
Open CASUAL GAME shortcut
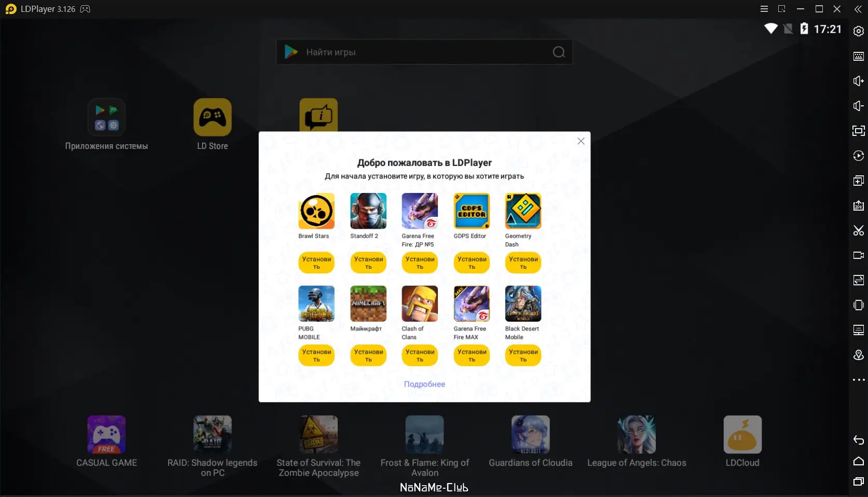tap(106, 435)
